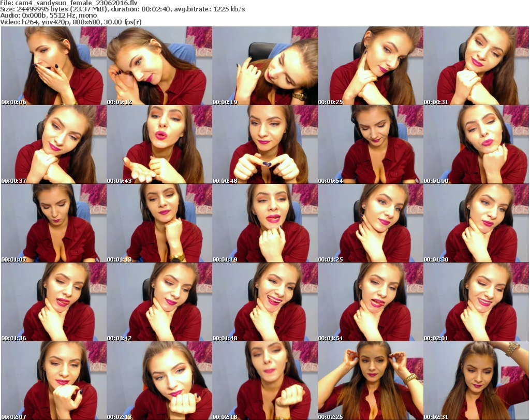Pick the 00:01:25 video frame
This screenshot has height=420, width=530.
pos(371,223)
